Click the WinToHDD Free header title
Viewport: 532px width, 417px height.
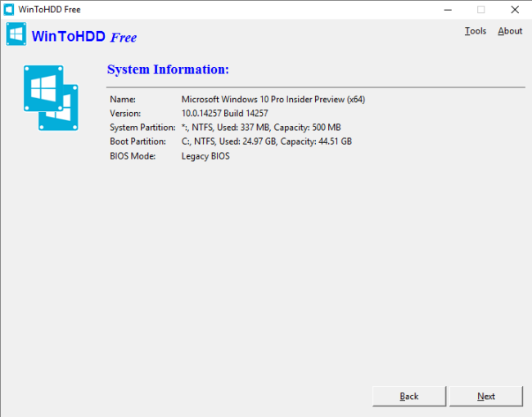click(x=84, y=37)
